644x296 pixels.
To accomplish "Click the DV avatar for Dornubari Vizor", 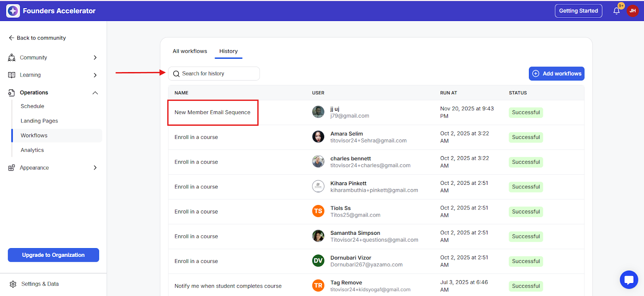I will 318,261.
